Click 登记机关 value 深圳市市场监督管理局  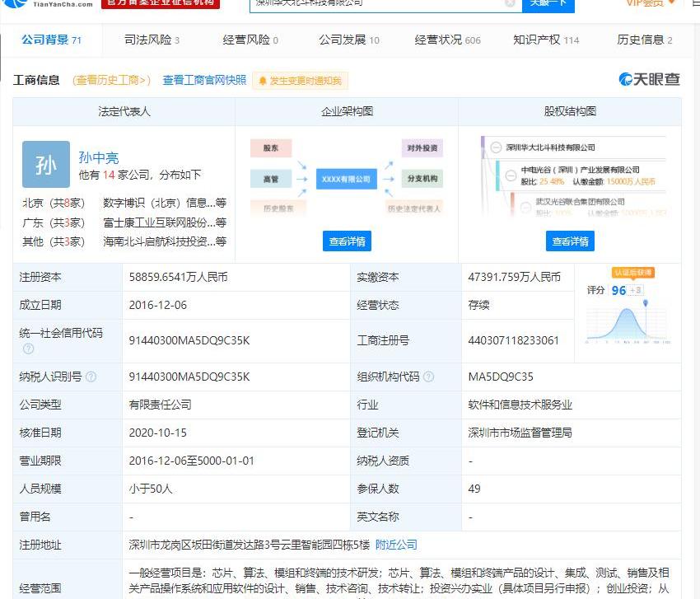click(520, 433)
